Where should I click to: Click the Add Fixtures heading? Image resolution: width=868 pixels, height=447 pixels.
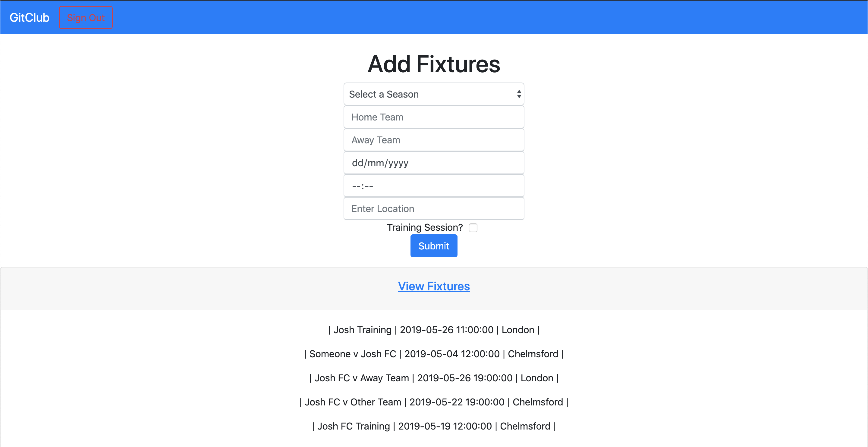434,64
